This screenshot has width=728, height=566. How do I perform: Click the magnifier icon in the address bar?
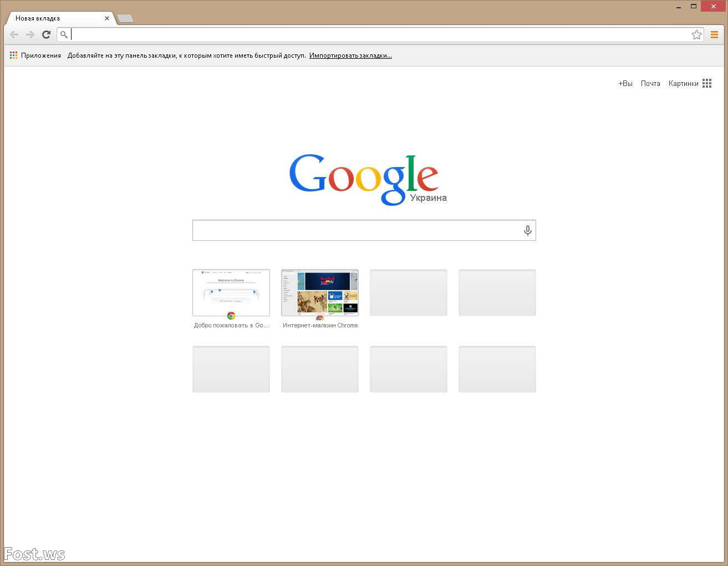point(64,35)
